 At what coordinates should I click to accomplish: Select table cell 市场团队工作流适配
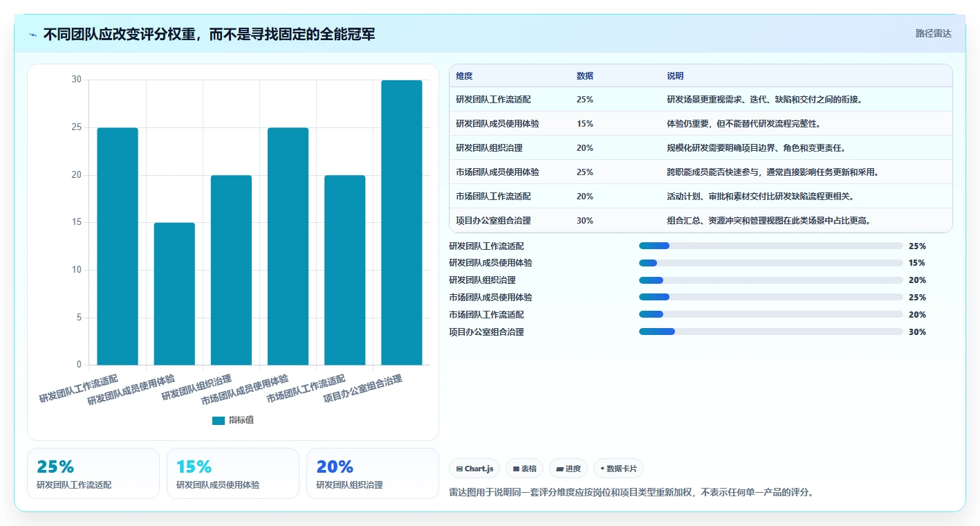tap(493, 197)
